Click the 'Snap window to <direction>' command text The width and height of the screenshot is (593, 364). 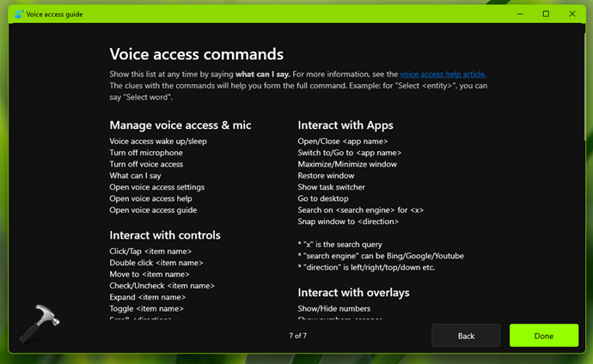(348, 221)
